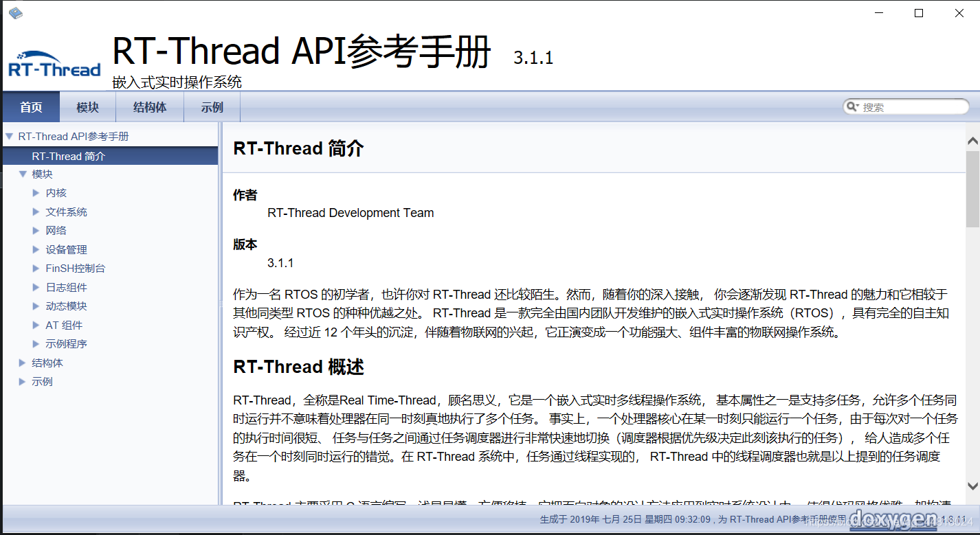Click the 作者 label
980x535 pixels.
245,195
